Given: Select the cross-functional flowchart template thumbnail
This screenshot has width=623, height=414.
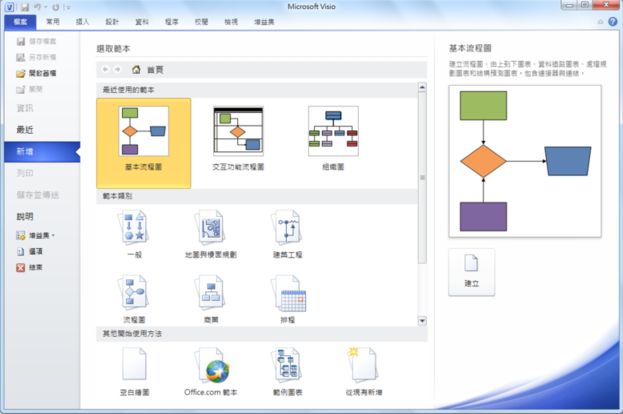Looking at the screenshot, I should [238, 132].
